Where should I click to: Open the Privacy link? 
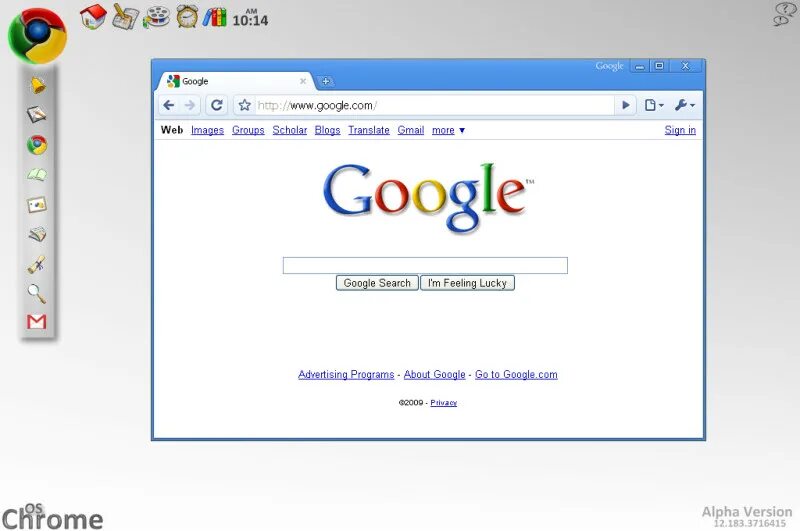coord(443,402)
